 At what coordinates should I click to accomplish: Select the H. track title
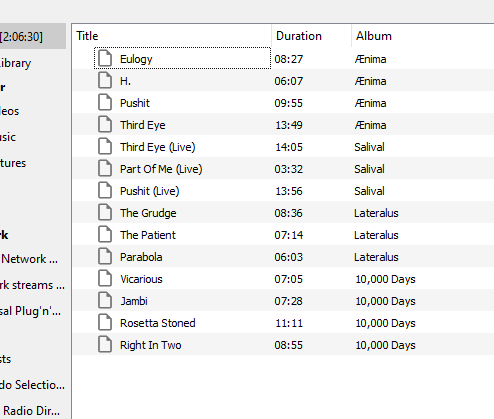[125, 81]
